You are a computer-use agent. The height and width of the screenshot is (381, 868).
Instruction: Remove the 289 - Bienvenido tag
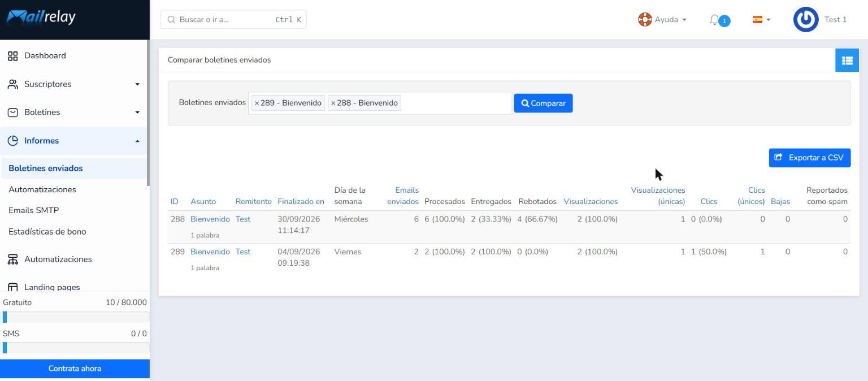click(x=257, y=103)
